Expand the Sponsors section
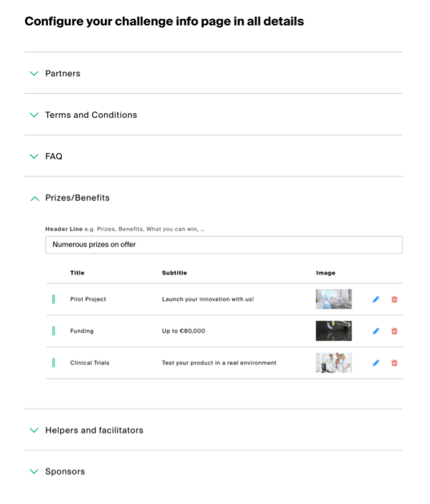Screen dimensions: 430x504 point(34,472)
